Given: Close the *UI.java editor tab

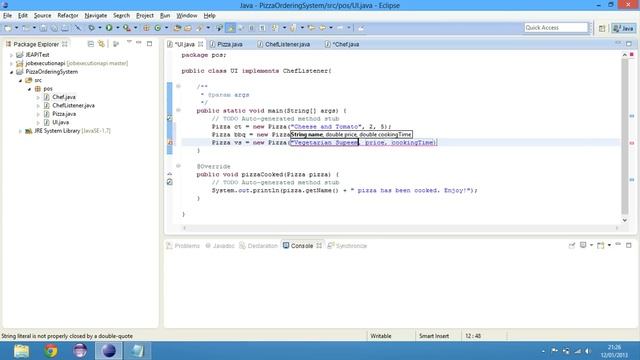Looking at the screenshot, I should 201,44.
